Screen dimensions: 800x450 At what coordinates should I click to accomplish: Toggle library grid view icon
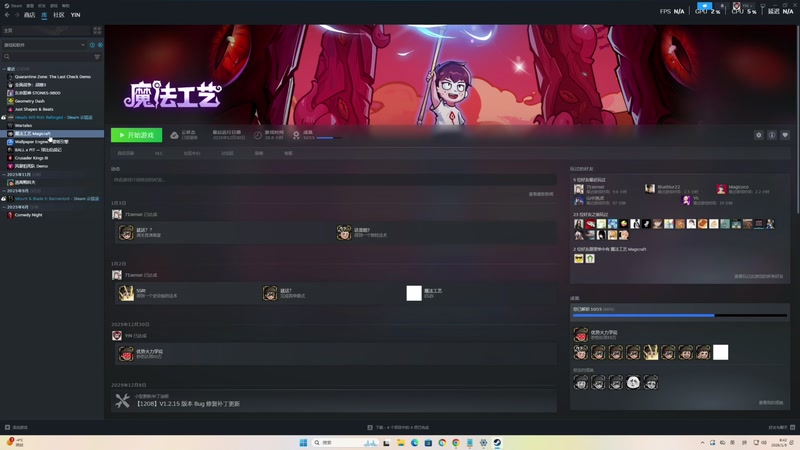pyautogui.click(x=97, y=31)
